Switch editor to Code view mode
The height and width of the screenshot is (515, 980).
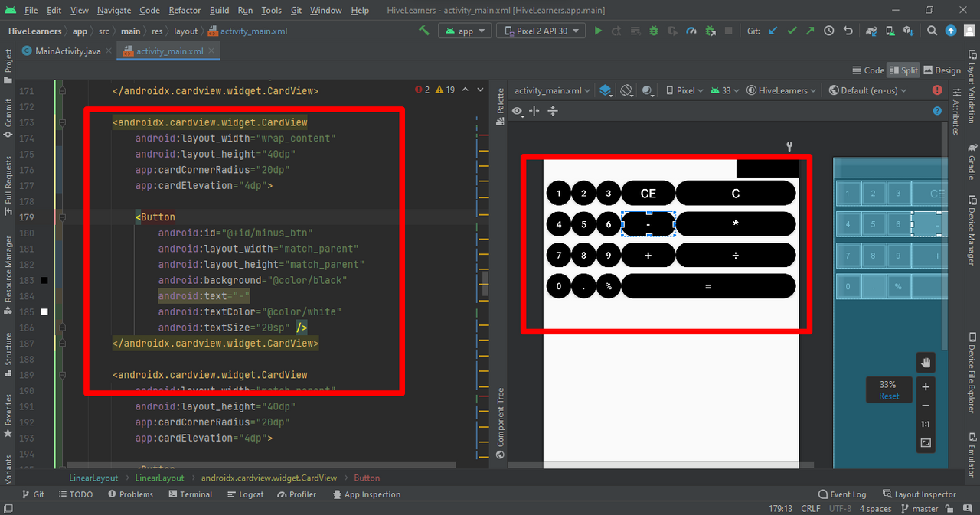click(868, 70)
